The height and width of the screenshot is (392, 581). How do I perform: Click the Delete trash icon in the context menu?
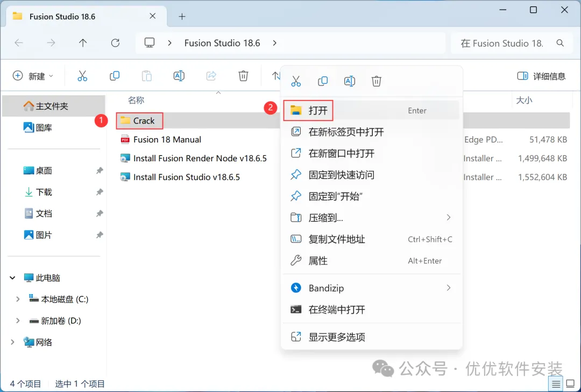(377, 81)
